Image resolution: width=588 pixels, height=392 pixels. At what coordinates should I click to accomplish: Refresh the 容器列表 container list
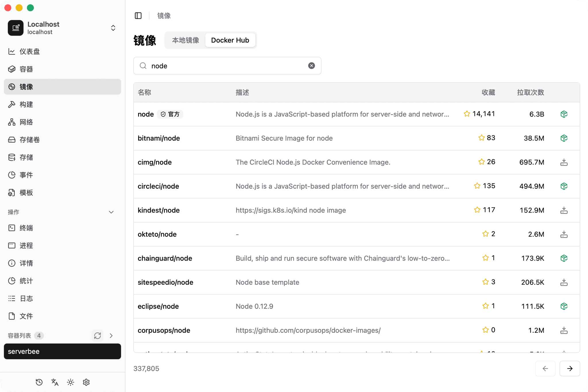[97, 335]
